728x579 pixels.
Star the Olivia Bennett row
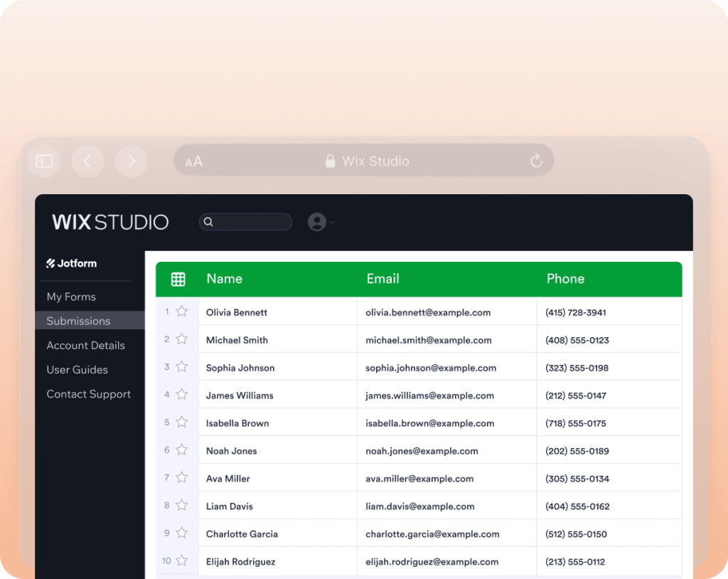click(182, 312)
